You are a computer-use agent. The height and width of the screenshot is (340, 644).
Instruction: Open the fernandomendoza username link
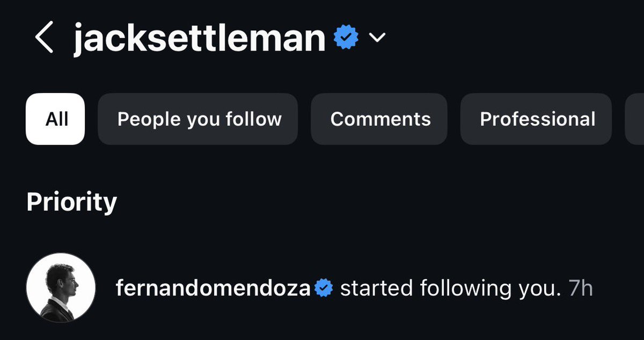point(213,288)
